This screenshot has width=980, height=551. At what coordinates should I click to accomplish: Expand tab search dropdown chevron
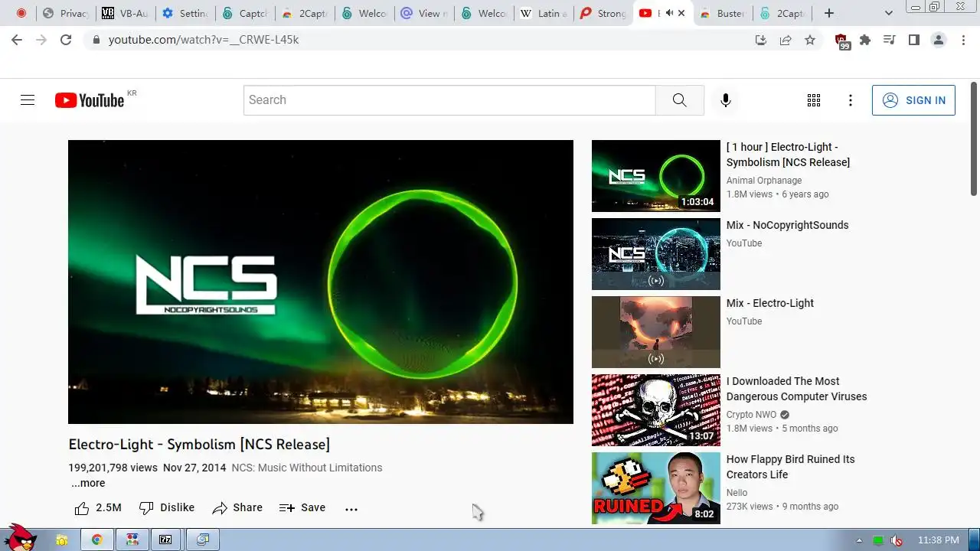point(888,13)
